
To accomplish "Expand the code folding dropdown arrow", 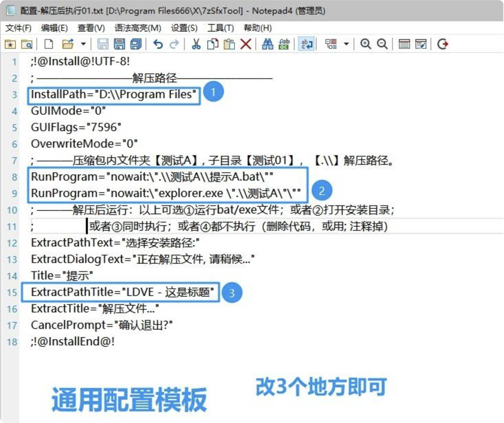I will click(x=346, y=44).
